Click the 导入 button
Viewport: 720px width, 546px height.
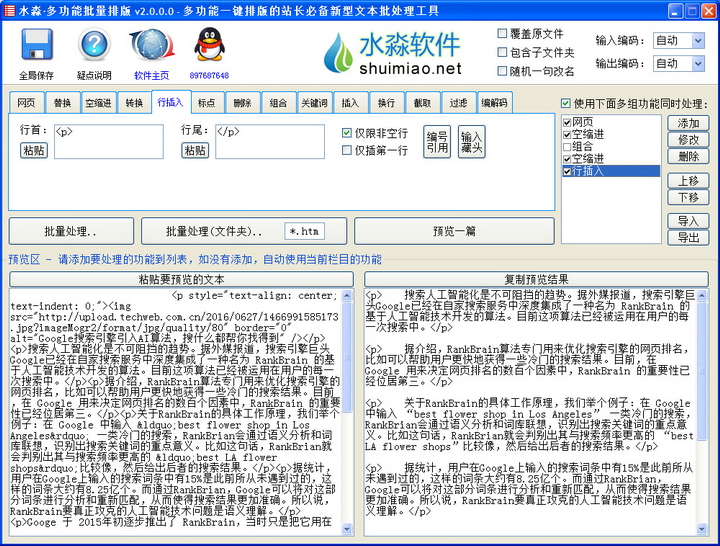[688, 221]
